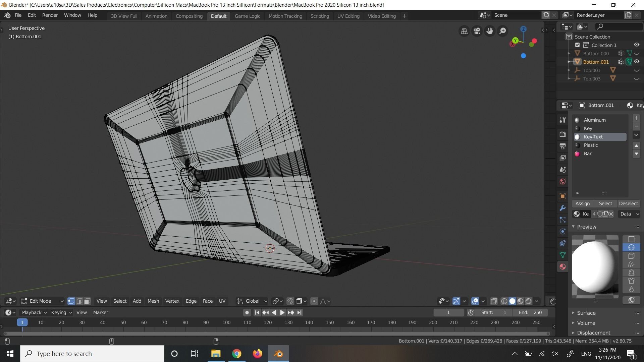Click the End frame field
This screenshot has height=362, width=644.
click(530, 312)
